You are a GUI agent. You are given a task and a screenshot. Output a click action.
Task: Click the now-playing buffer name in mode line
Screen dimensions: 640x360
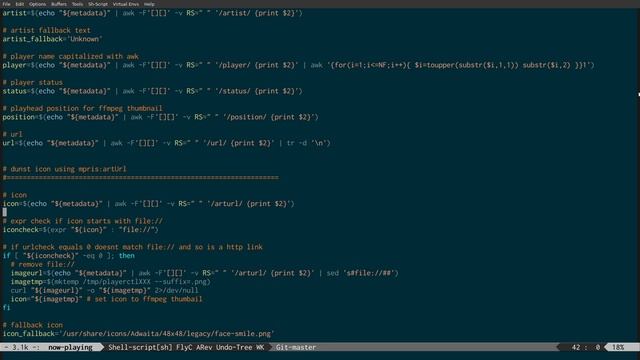coord(70,347)
